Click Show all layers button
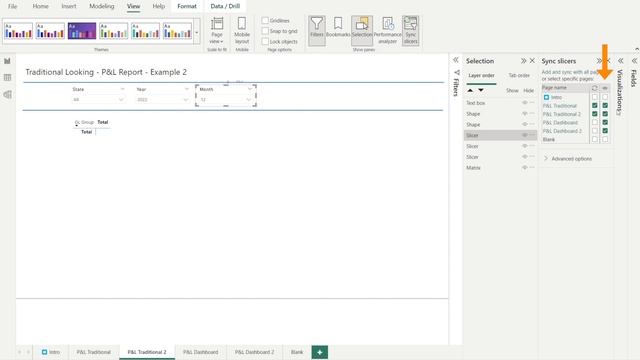The image size is (640, 360). point(512,91)
